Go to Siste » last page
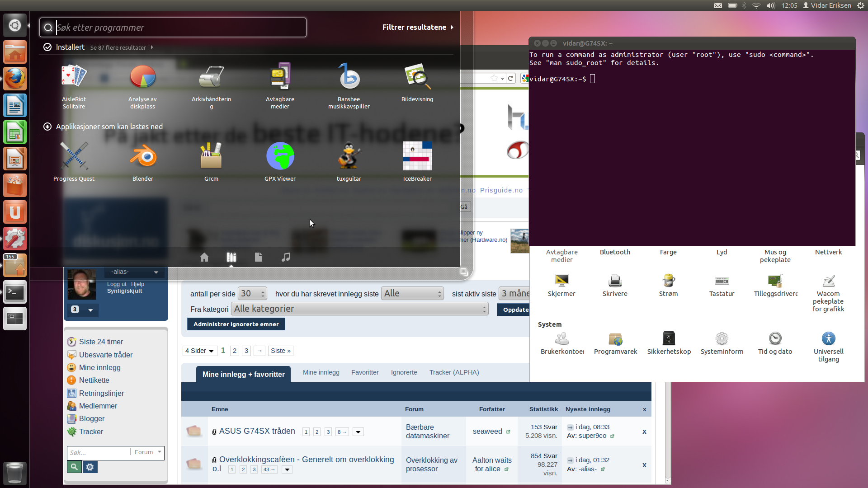Screen dimensions: 868x488 click(280, 351)
